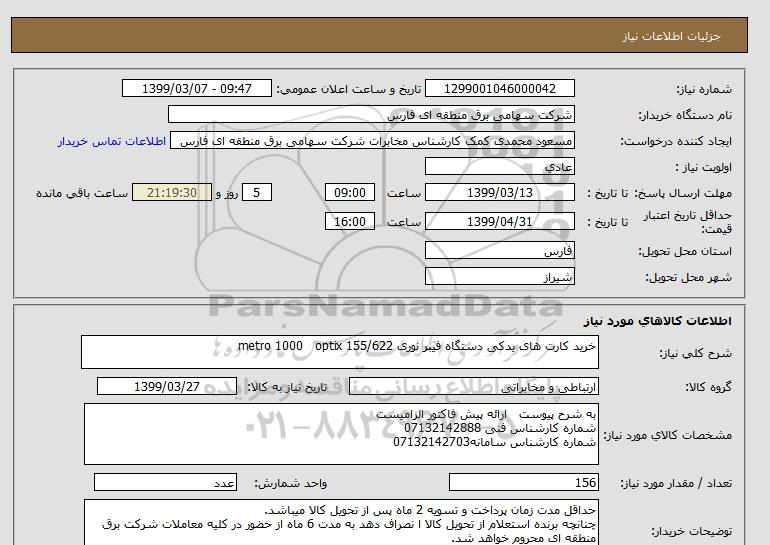Select the label 'تعداد / مقدار مورد نیاز'

pos(676,484)
